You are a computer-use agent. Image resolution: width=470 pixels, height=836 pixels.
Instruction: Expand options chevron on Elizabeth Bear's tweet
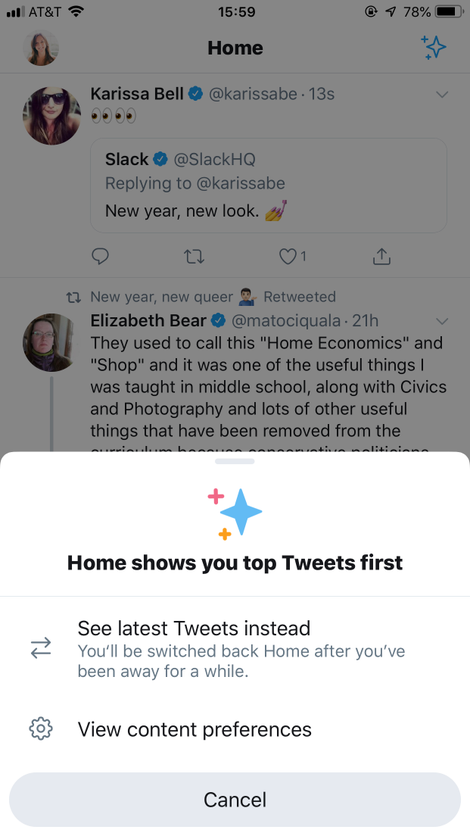(442, 321)
